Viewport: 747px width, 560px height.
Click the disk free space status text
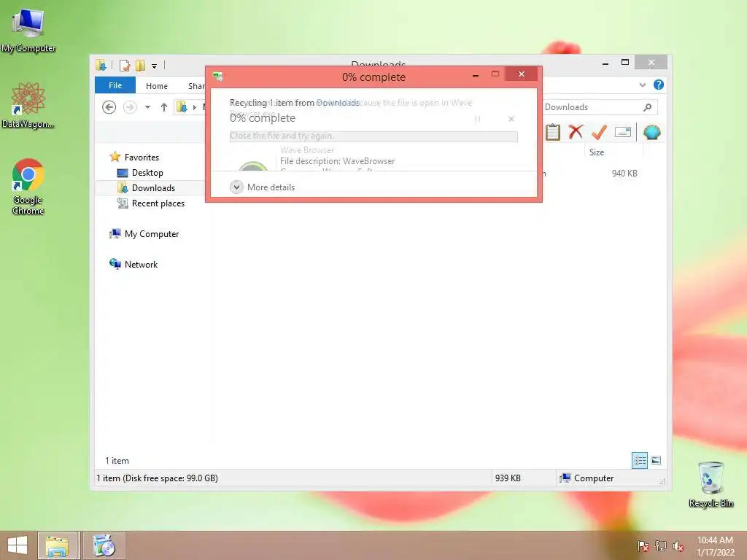158,478
